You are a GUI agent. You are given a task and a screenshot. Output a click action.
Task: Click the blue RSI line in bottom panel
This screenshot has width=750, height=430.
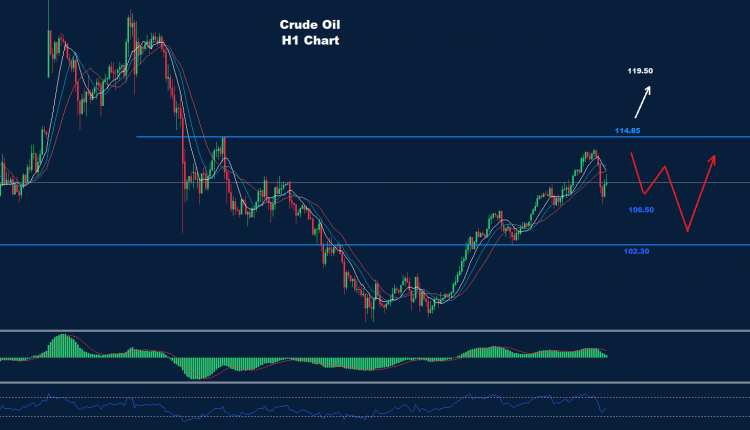[x=300, y=407]
